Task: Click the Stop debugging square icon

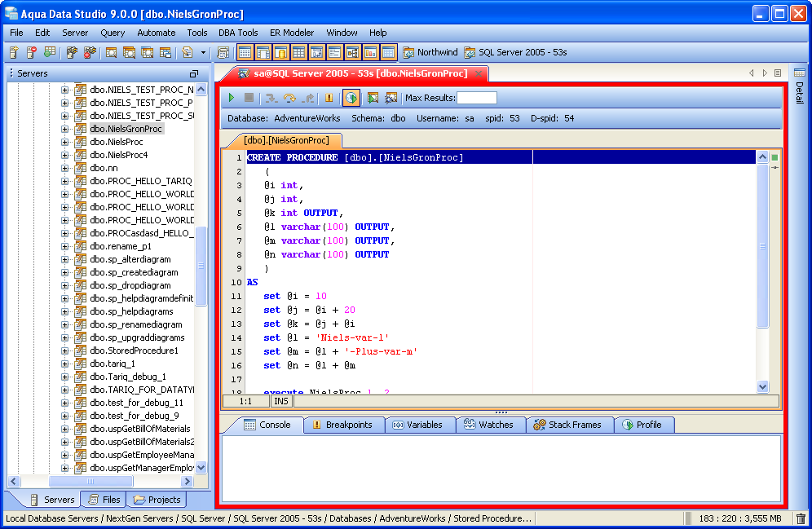Action: click(x=249, y=98)
